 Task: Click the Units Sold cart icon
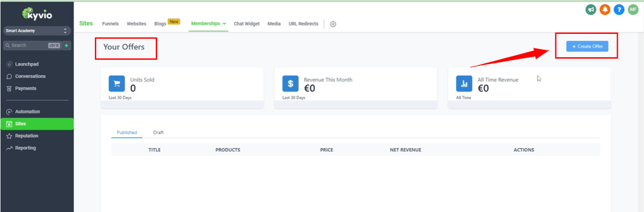117,84
